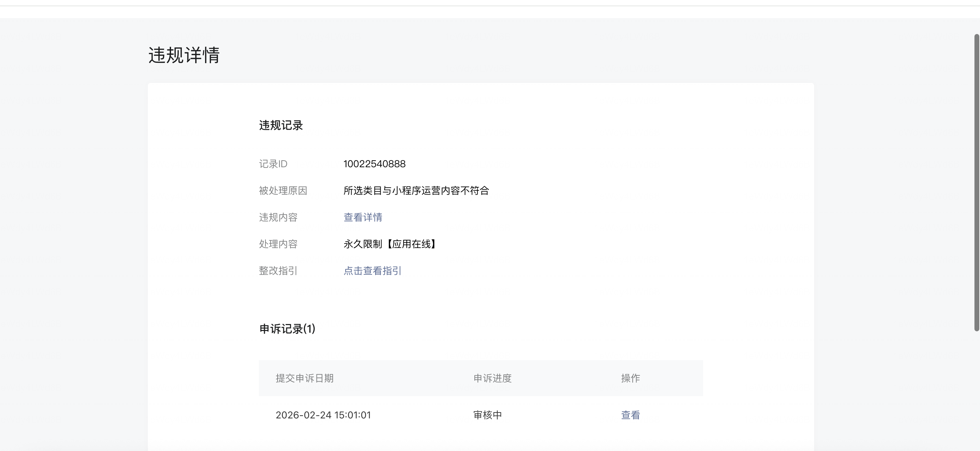Open the 查看 link in appeal row
This screenshot has width=980, height=451.
click(x=630, y=415)
